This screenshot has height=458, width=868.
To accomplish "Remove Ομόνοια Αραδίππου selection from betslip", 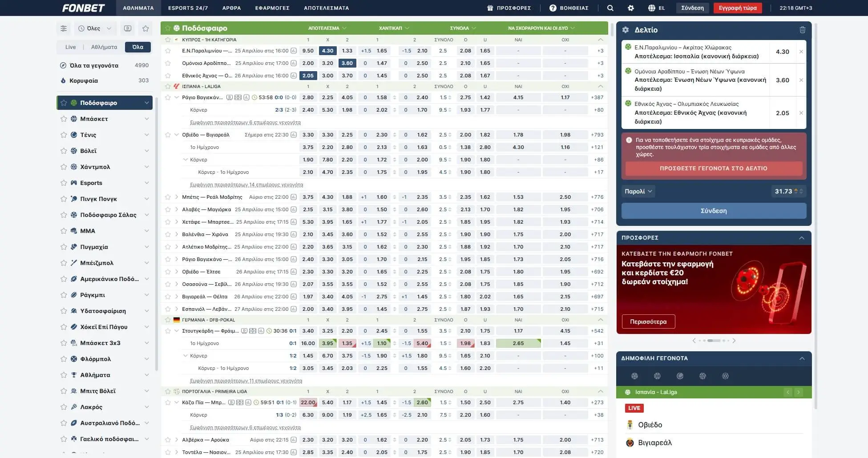I will (x=801, y=80).
